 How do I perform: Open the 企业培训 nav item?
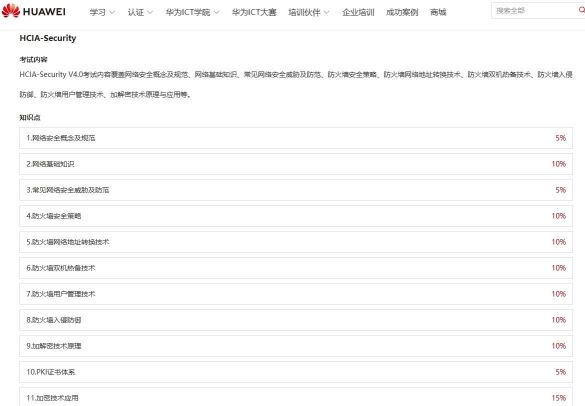click(x=358, y=12)
